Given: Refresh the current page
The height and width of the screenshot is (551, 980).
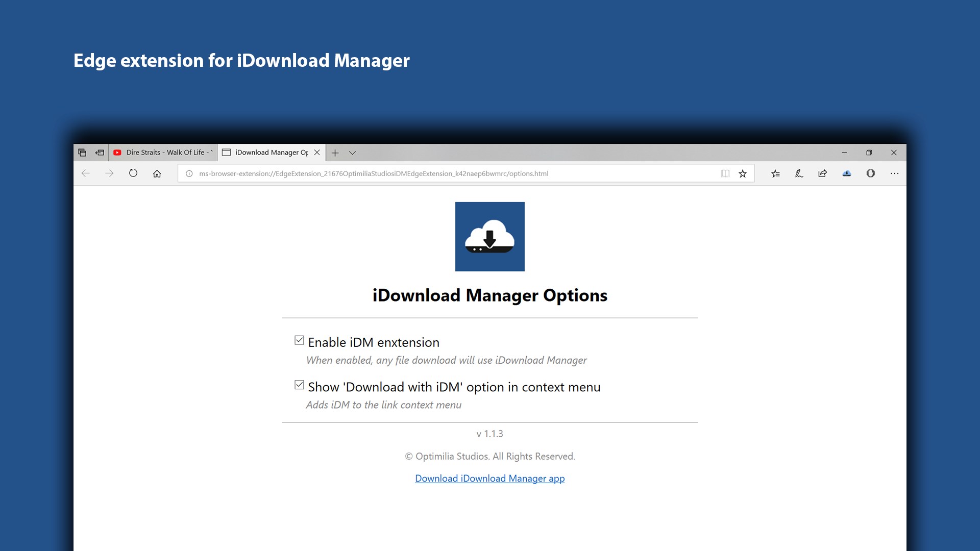Looking at the screenshot, I should click(x=133, y=173).
